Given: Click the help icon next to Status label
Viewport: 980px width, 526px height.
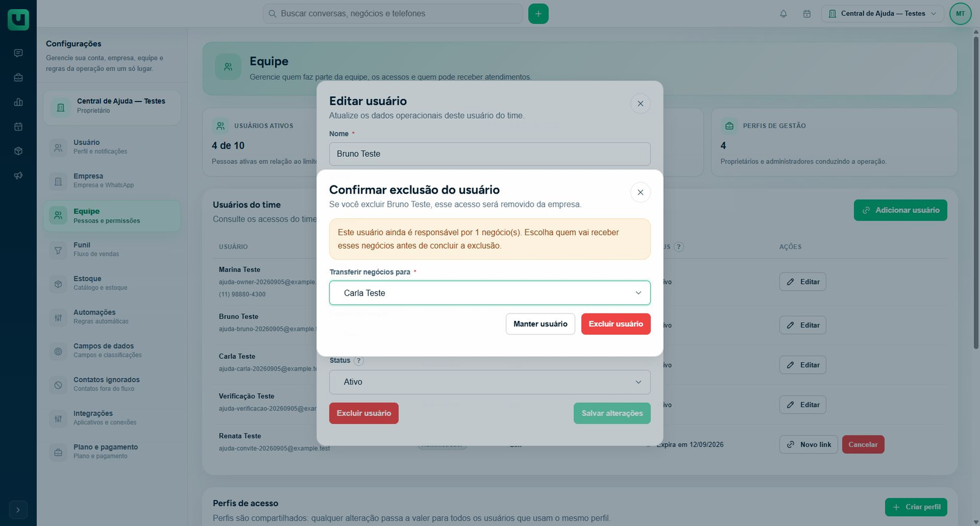Looking at the screenshot, I should 359,361.
